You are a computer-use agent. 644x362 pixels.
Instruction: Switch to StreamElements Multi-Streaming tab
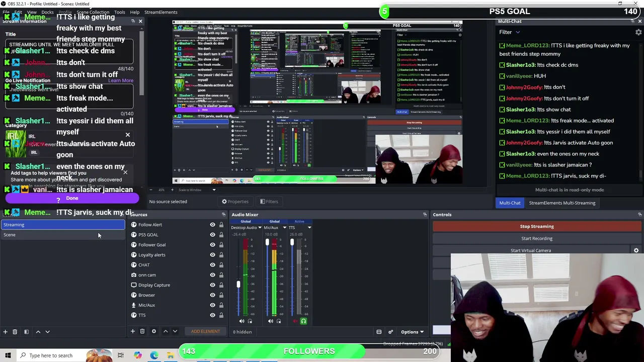coord(562,203)
